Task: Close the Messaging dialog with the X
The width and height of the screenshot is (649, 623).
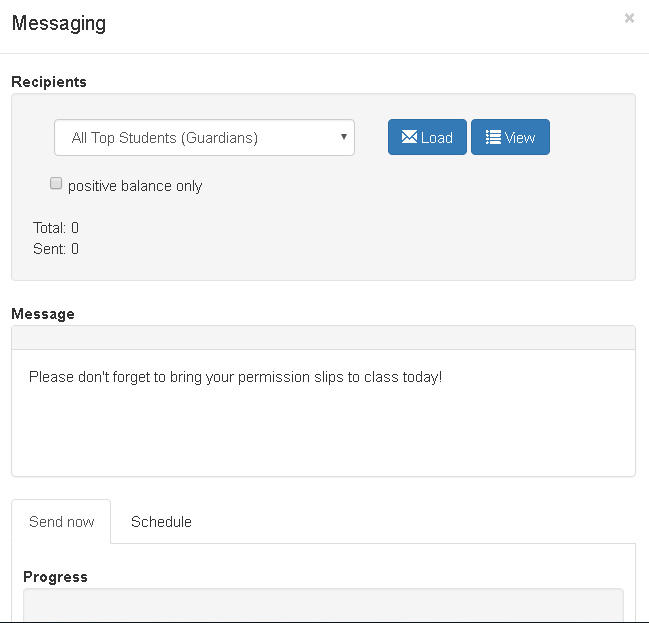Action: pos(629,18)
